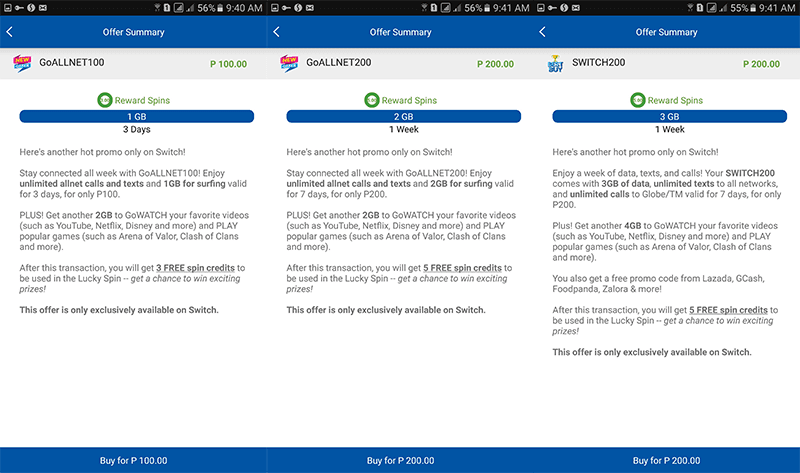Buy GoALLNET200 for P 200.00
The width and height of the screenshot is (800, 473).
pyautogui.click(x=401, y=460)
